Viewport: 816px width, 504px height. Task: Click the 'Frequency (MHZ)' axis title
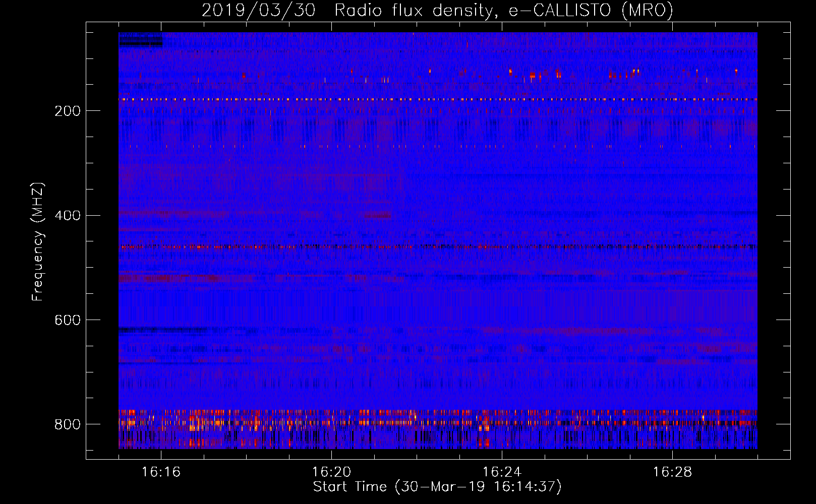[38, 242]
